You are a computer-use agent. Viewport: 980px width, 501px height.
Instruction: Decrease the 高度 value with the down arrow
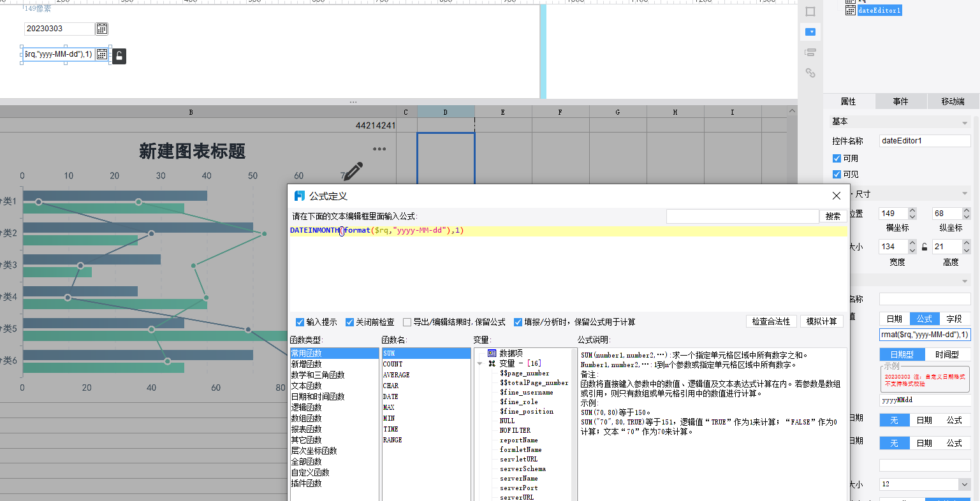[966, 250]
